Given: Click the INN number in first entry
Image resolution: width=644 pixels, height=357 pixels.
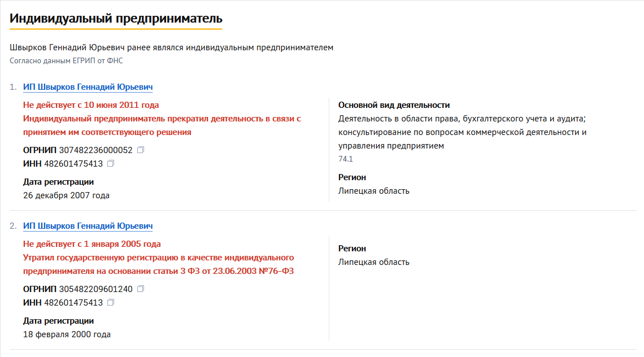Looking at the screenshot, I should [x=73, y=164].
